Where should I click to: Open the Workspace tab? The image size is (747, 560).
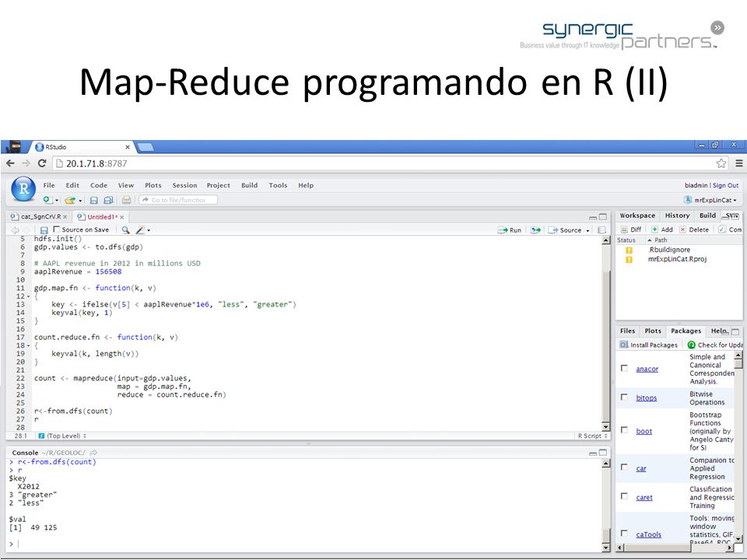637,215
